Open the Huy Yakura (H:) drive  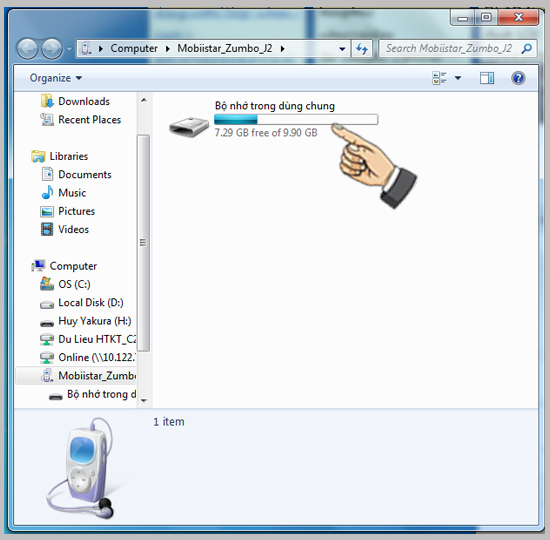coord(94,321)
